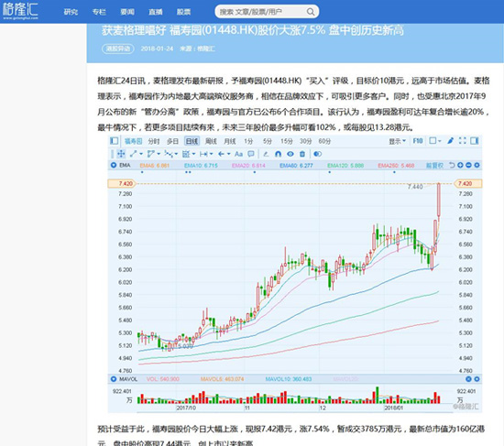Close the MAVOL indicator panel
Screen dimensions: 504x446
(x=468, y=379)
